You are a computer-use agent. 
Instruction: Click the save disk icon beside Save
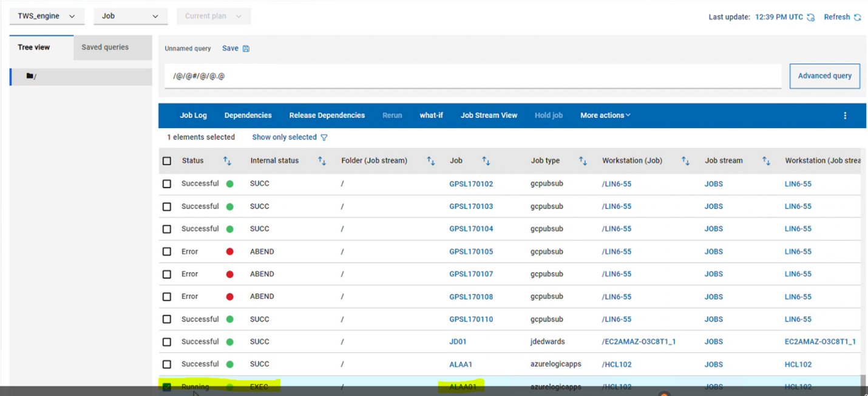point(246,49)
